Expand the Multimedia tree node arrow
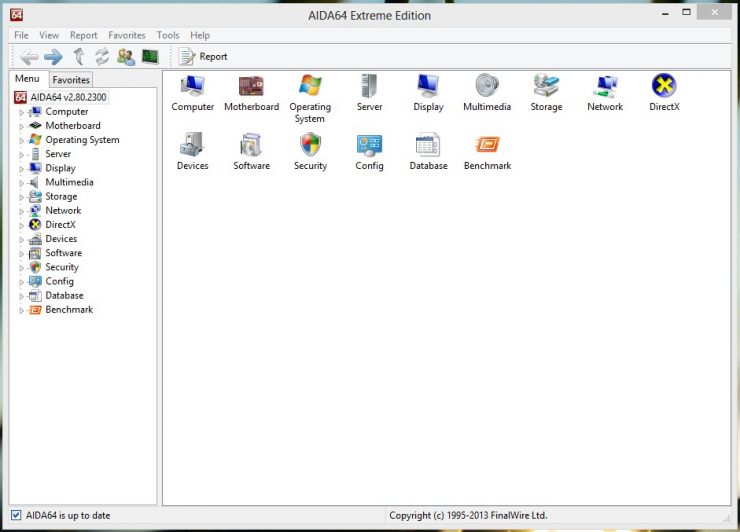The width and height of the screenshot is (740, 532). (21, 183)
